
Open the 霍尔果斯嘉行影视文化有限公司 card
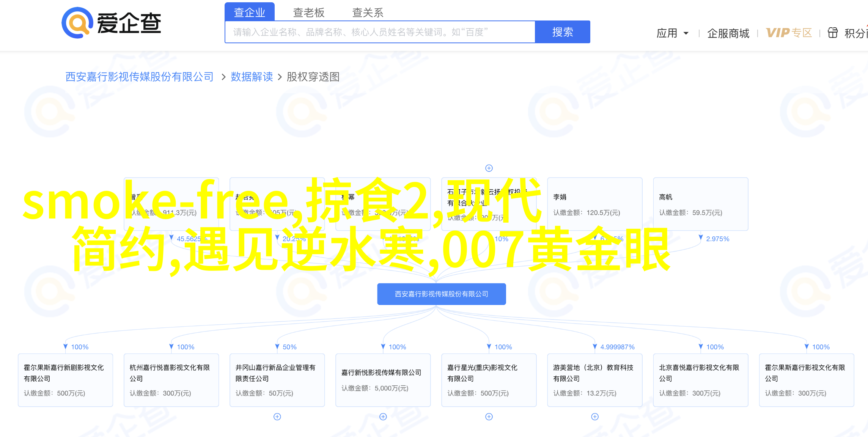coord(807,380)
